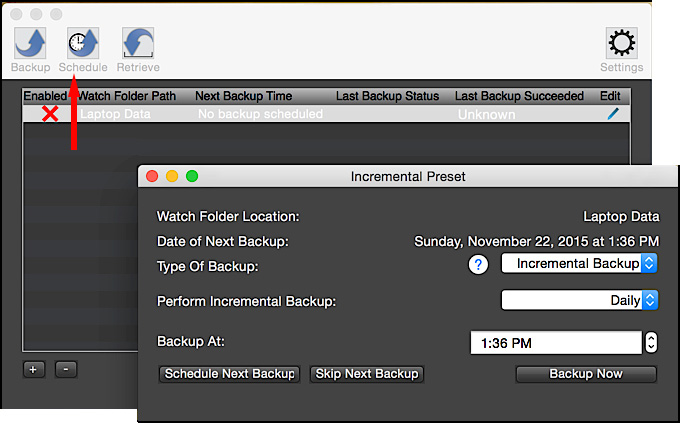Click Skip Next Backup button

(x=367, y=374)
